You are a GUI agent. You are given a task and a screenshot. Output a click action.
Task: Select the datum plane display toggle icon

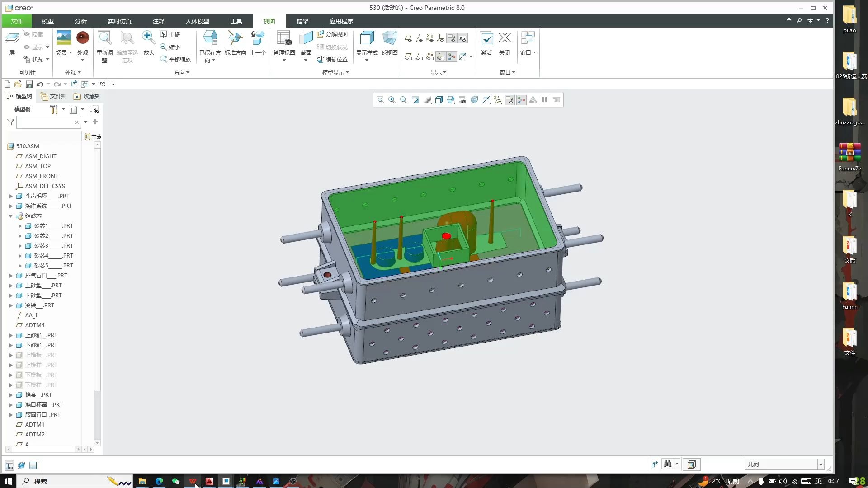(408, 38)
